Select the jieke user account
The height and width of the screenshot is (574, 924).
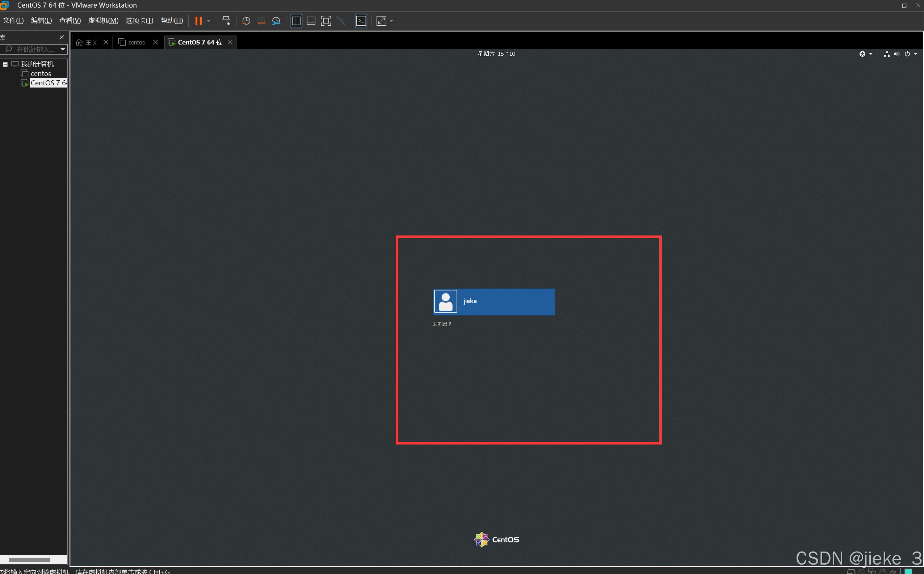coord(493,302)
